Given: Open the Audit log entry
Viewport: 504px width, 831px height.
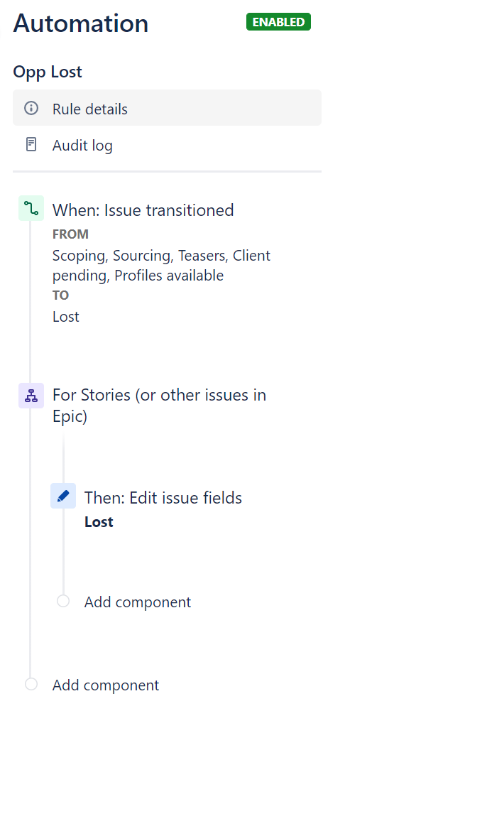Looking at the screenshot, I should pos(82,145).
